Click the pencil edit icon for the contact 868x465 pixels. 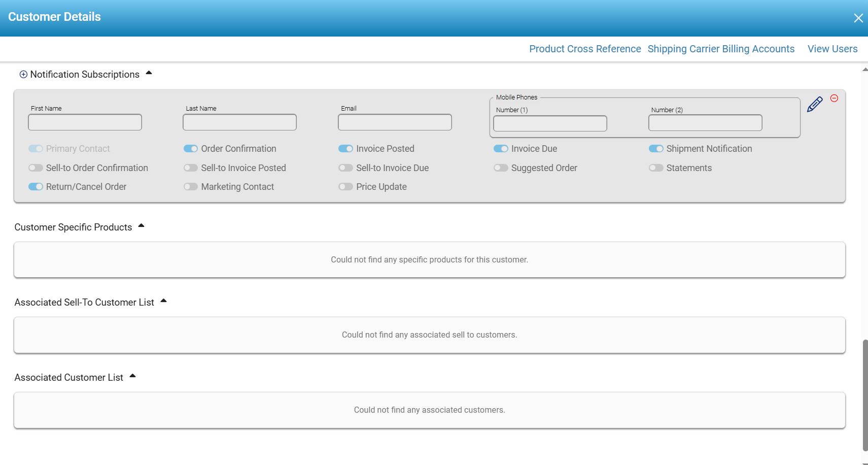point(814,104)
